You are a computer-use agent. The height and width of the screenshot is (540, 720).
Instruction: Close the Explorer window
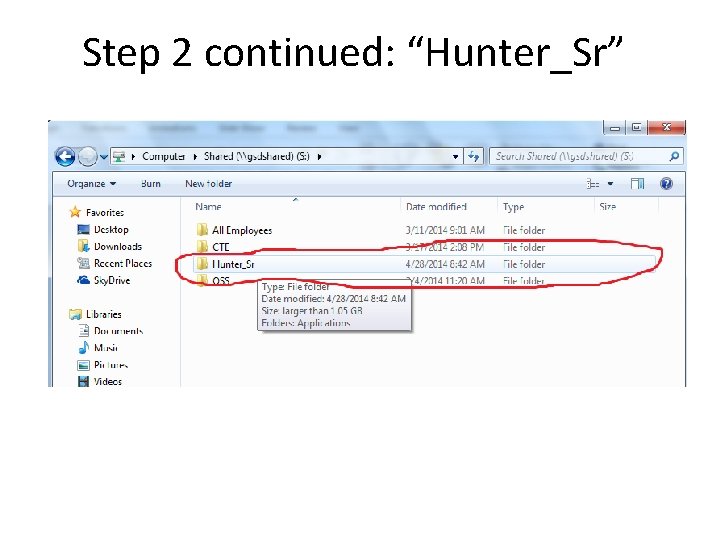666,128
